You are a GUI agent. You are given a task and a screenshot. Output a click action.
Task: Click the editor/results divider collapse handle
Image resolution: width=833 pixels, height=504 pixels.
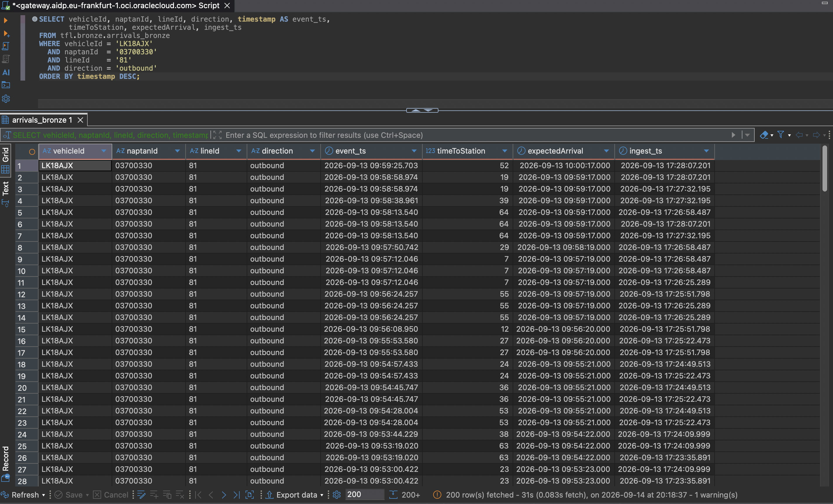422,110
